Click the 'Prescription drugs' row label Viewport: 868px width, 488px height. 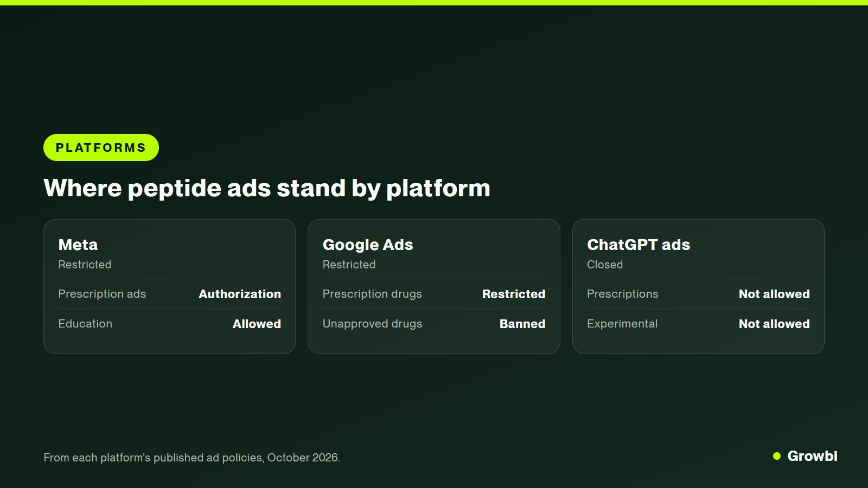pyautogui.click(x=372, y=294)
